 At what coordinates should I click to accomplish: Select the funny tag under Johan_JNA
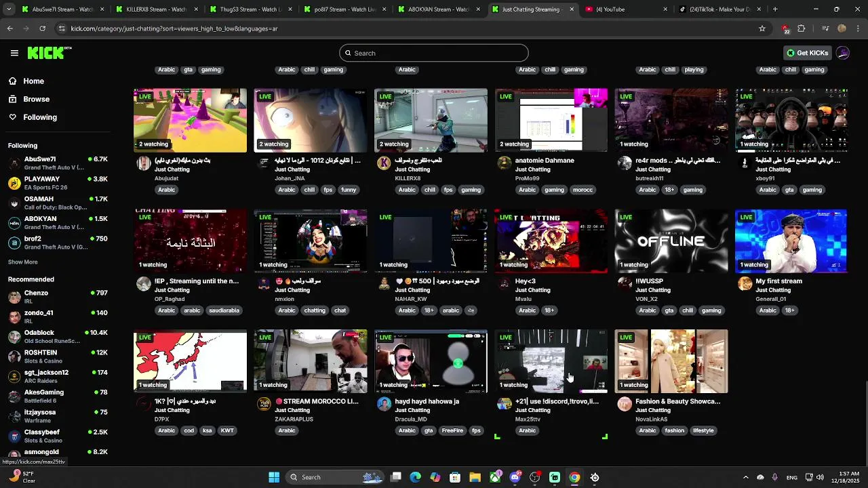click(349, 190)
